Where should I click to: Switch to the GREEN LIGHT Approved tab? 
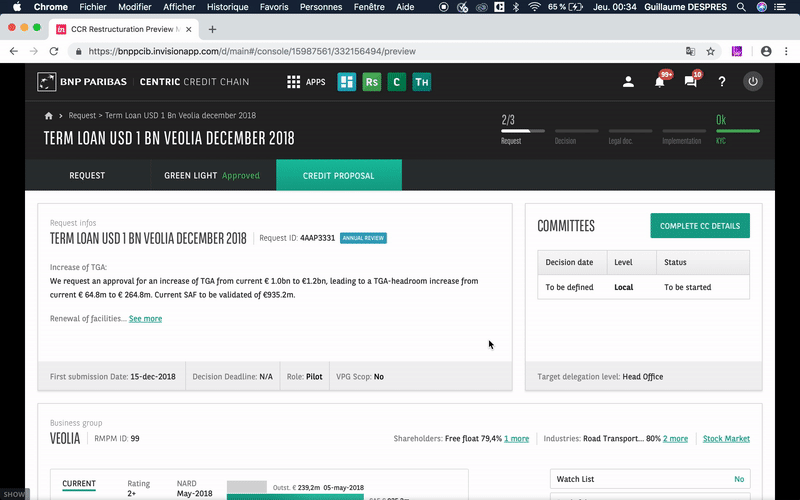(x=213, y=175)
